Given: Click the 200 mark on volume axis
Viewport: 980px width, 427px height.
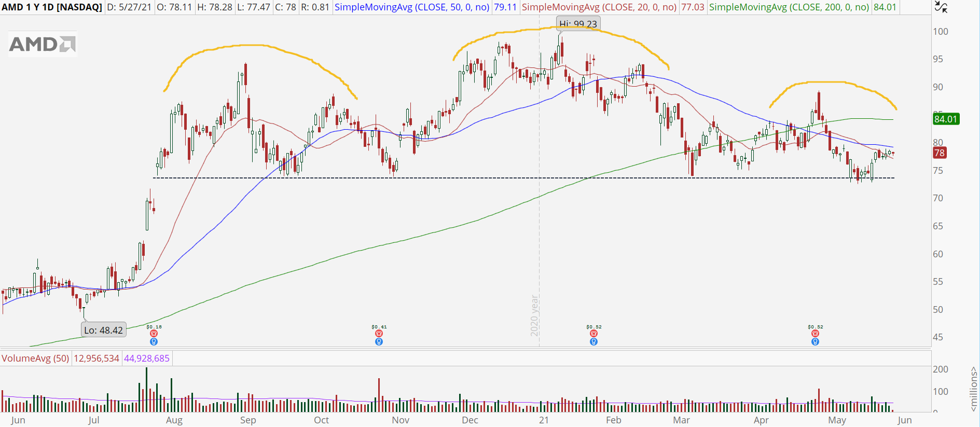Looking at the screenshot, I should (941, 369).
